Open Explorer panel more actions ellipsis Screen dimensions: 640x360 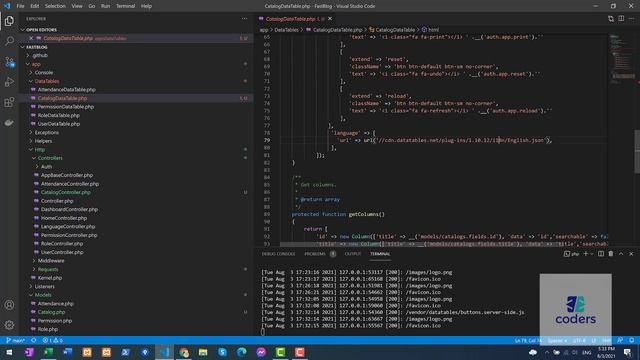pos(244,19)
